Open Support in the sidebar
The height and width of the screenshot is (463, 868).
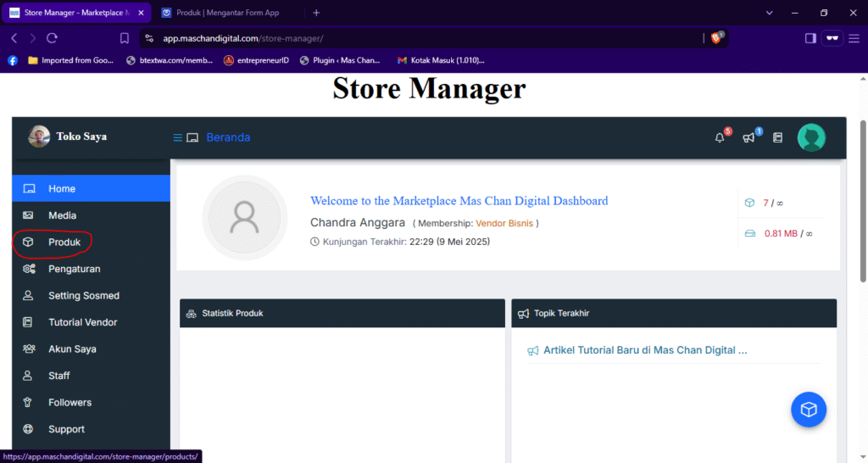point(91,429)
